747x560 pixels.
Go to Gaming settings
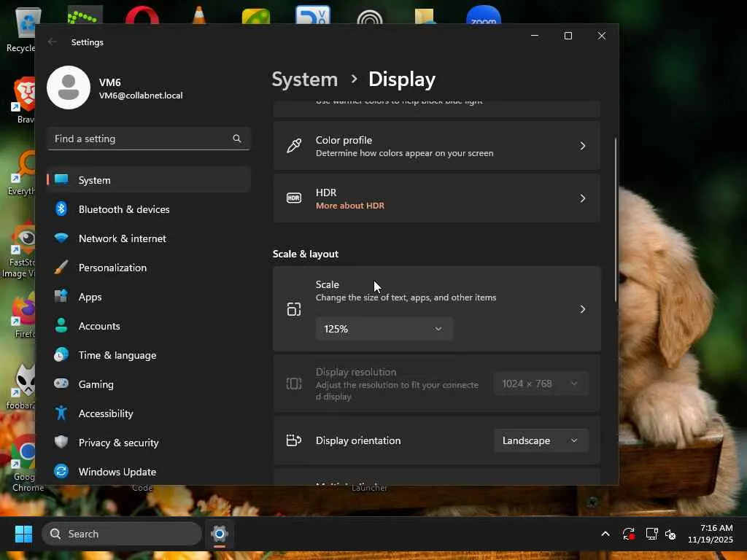coord(149,384)
